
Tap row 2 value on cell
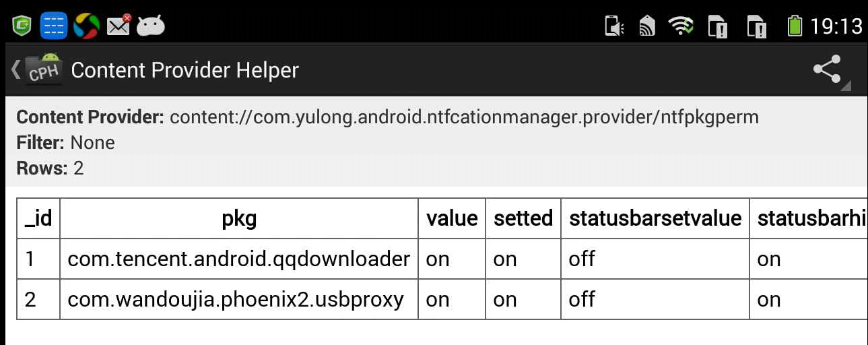452,299
